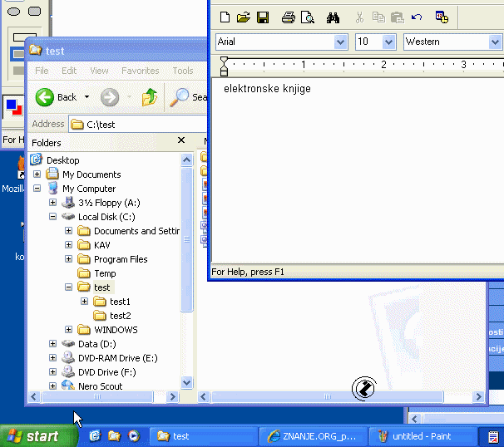The image size is (504, 447).
Task: Click the Find binoculars icon
Action: click(x=333, y=17)
